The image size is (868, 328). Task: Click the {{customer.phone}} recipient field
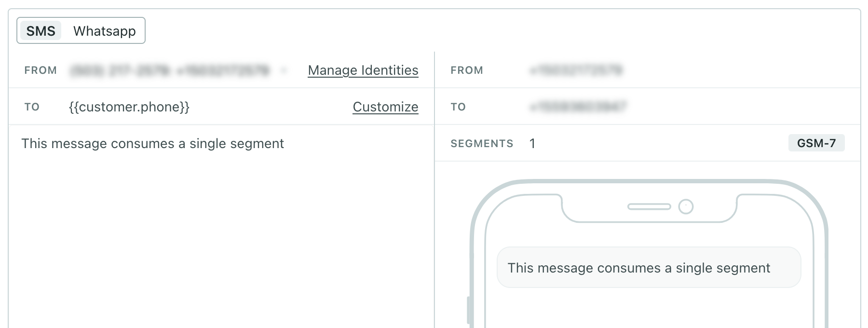pyautogui.click(x=129, y=107)
